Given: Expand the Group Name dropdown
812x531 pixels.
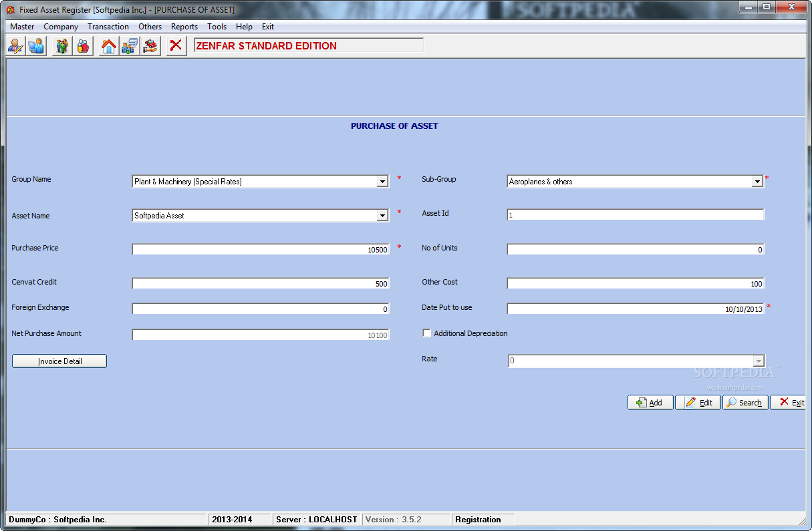Looking at the screenshot, I should (382, 182).
